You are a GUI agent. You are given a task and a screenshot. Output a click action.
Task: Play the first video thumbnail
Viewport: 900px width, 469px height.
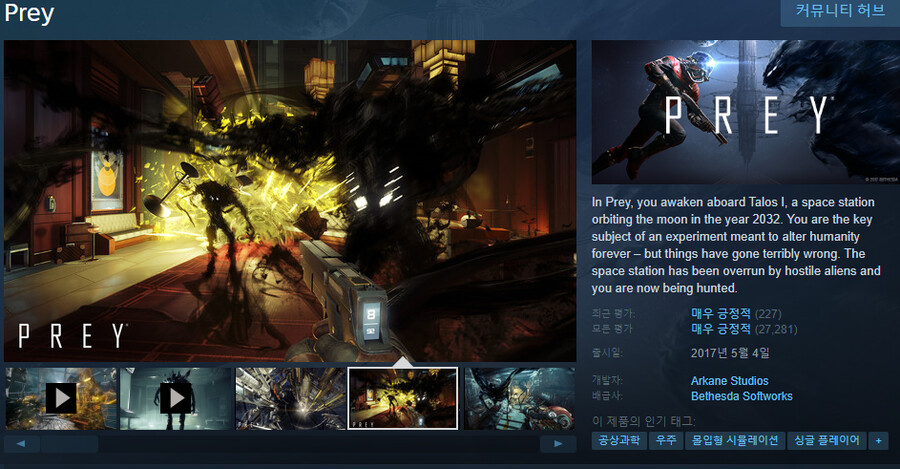tap(61, 398)
